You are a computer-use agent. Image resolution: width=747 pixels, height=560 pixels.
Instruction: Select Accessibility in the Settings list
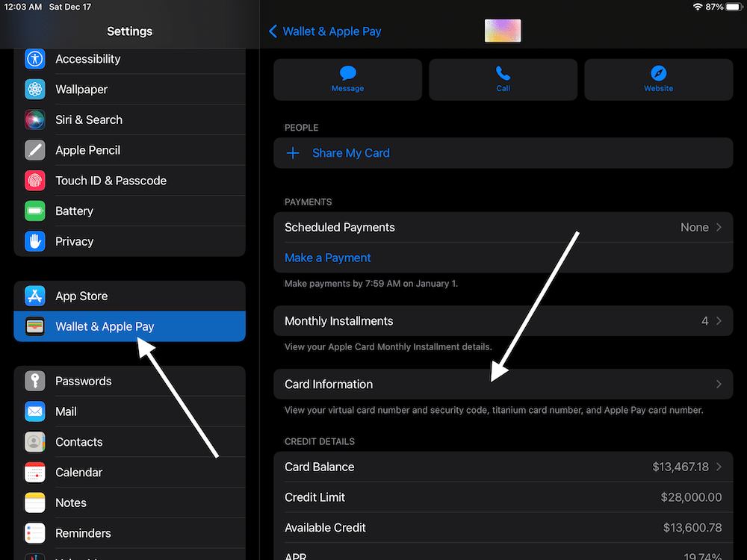pos(129,59)
